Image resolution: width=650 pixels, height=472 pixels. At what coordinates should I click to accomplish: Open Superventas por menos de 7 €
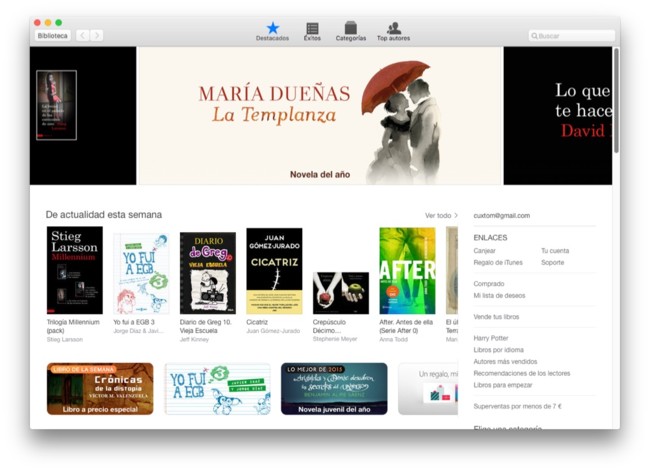tap(517, 407)
